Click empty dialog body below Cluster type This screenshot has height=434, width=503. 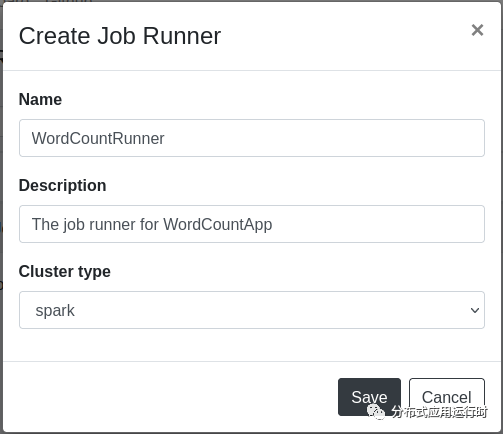point(252,345)
